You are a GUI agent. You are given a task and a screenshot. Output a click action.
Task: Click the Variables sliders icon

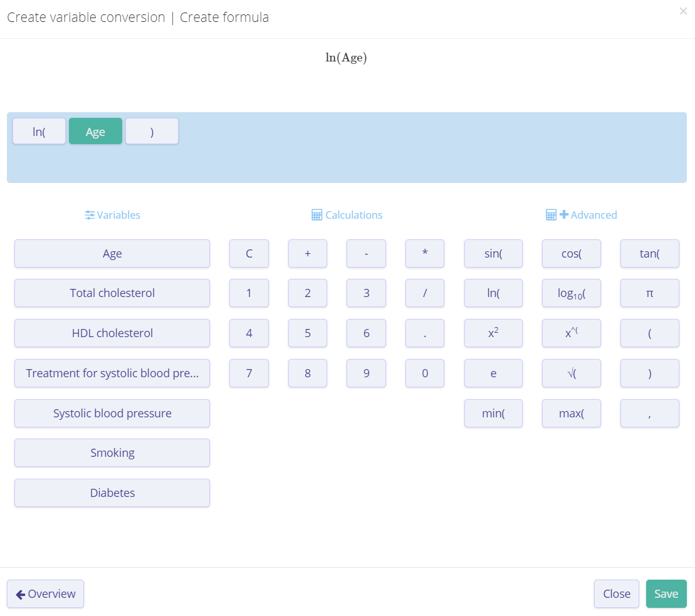click(x=90, y=215)
